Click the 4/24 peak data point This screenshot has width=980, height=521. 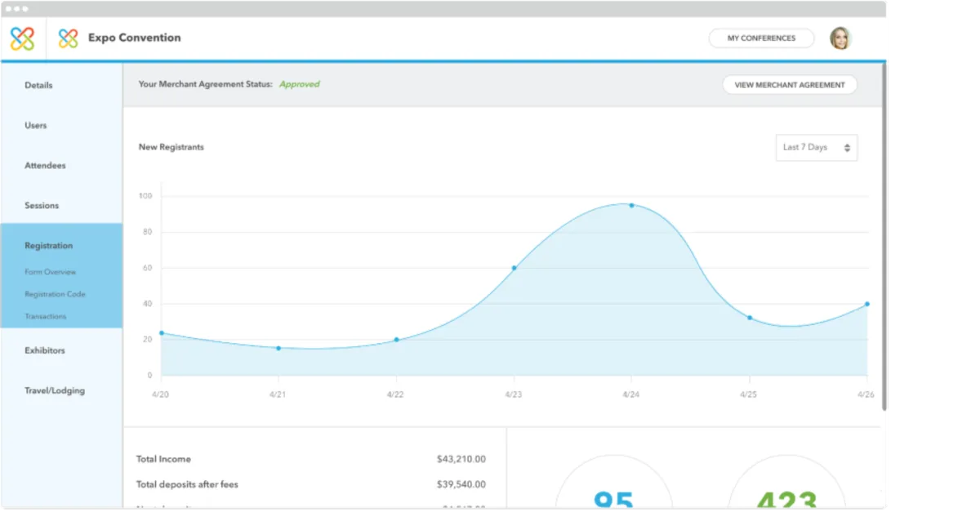[x=631, y=205]
